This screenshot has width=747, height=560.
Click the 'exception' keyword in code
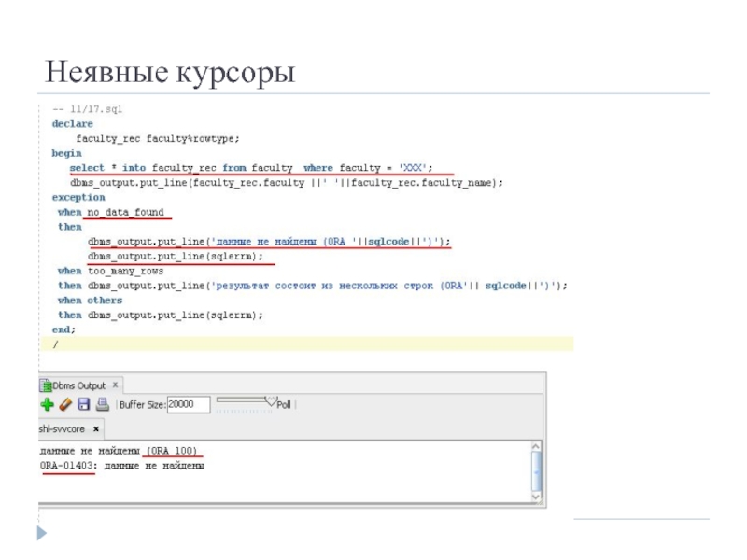[x=78, y=197]
